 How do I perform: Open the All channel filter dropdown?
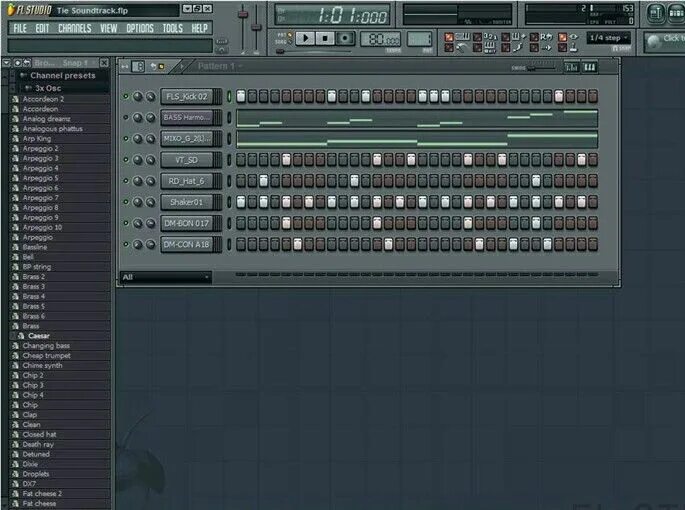165,277
